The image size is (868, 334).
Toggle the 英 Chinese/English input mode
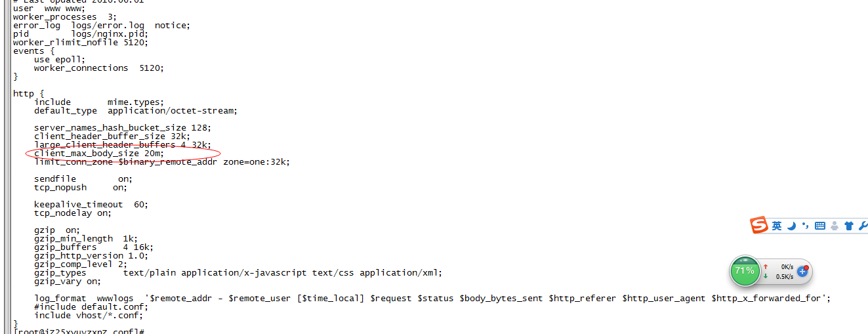(x=777, y=226)
